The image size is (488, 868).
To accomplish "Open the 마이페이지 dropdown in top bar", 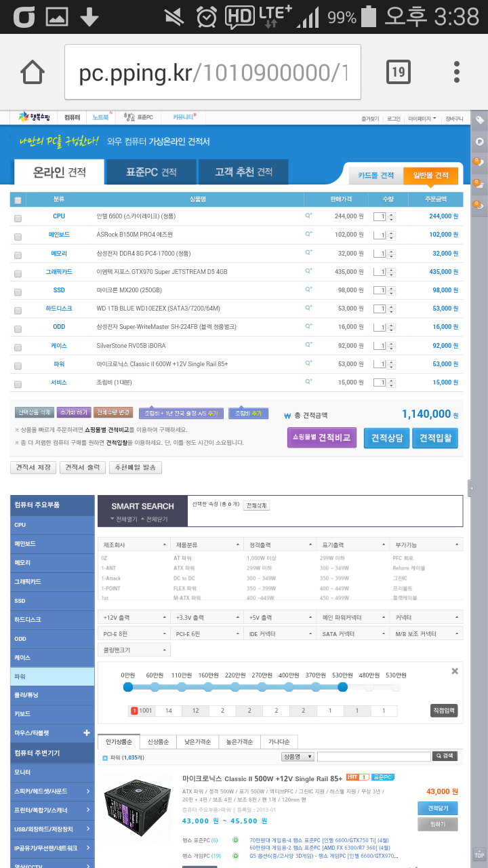I will coord(422,118).
